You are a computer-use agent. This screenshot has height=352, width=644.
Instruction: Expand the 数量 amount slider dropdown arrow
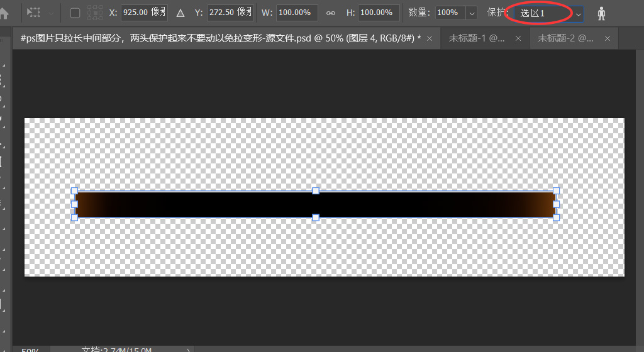(x=472, y=13)
